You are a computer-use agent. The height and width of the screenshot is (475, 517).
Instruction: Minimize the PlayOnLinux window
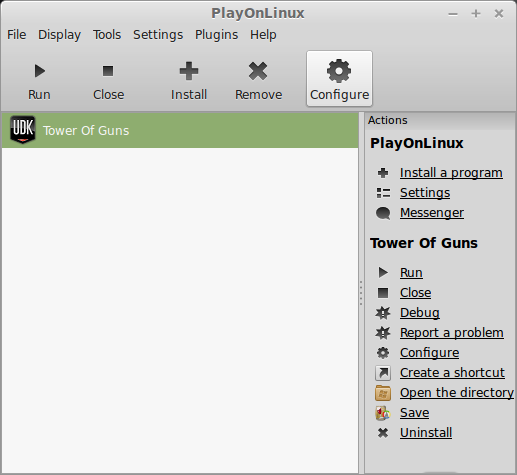[x=453, y=14]
